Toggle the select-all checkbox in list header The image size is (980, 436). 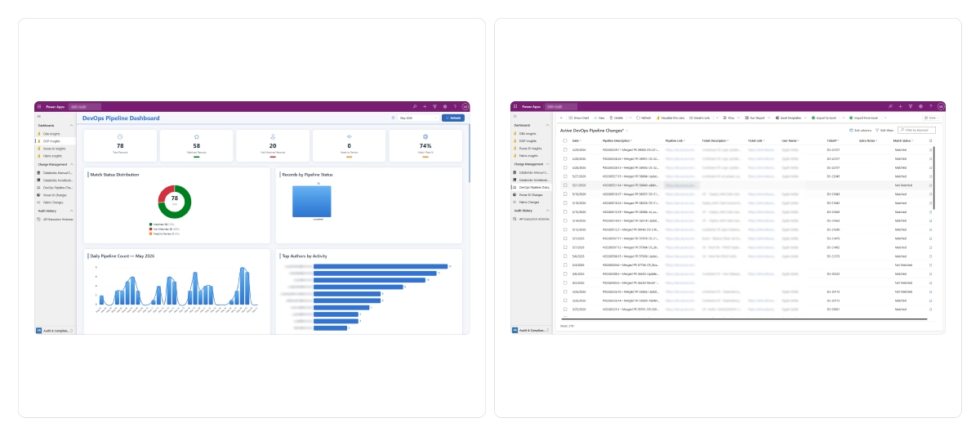(565, 140)
